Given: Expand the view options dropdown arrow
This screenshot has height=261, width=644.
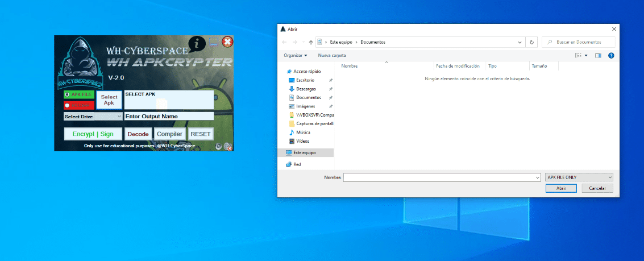Looking at the screenshot, I should pyautogui.click(x=586, y=55).
